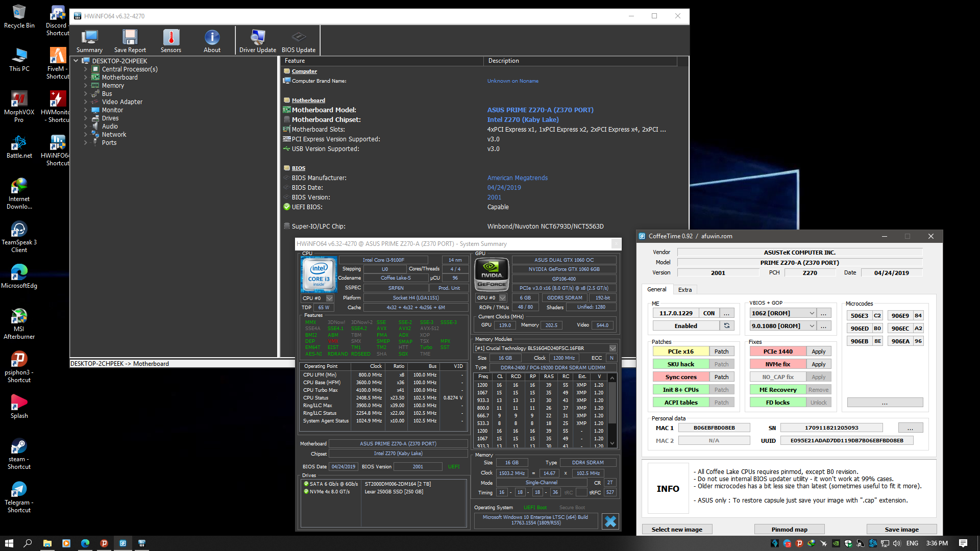This screenshot has height=551, width=980.
Task: Switch to the General tab in CoffeeTime
Action: point(657,289)
